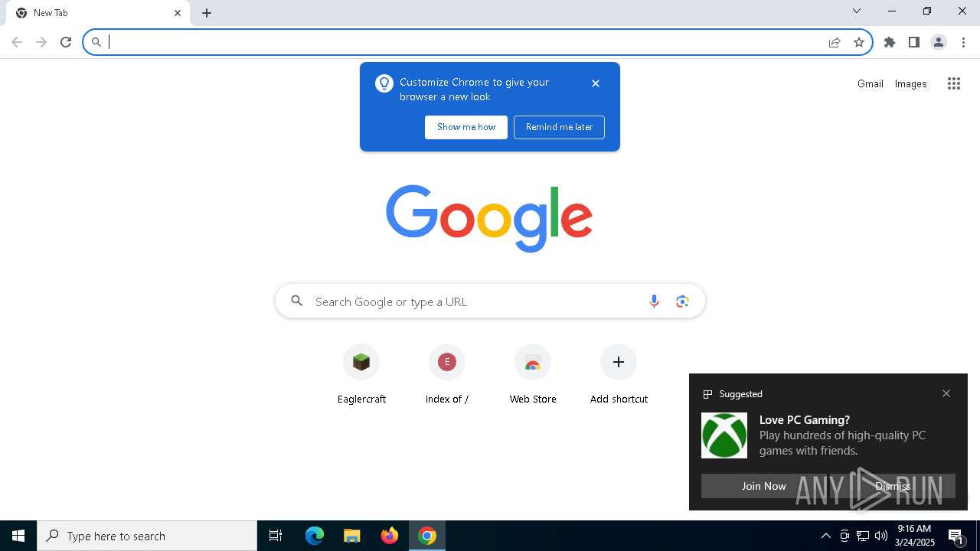Close the Suggested Xbox notification
This screenshot has height=551, width=980.
[946, 393]
